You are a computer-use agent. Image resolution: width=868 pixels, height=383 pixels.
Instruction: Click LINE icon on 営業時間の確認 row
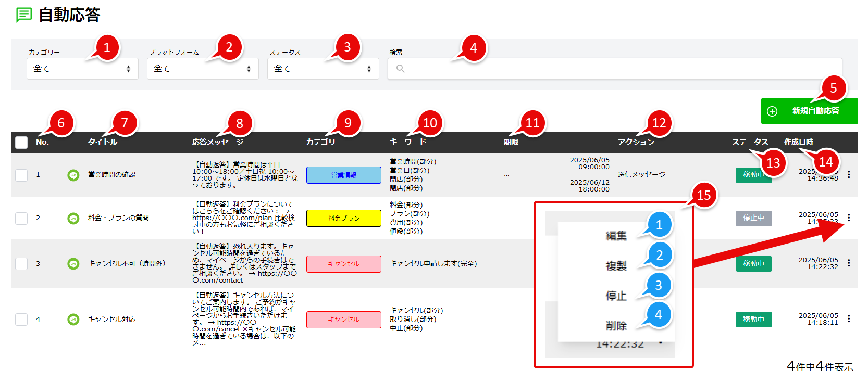73,175
